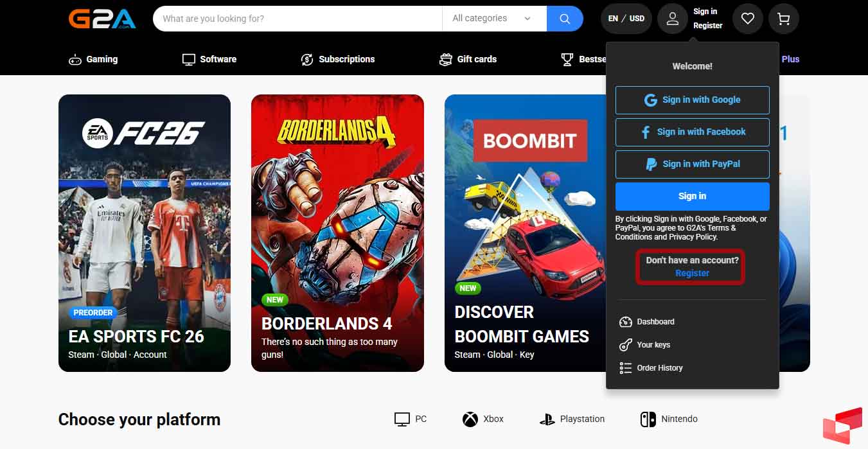Image resolution: width=868 pixels, height=449 pixels.
Task: Open the wishlist heart icon
Action: [x=747, y=19]
